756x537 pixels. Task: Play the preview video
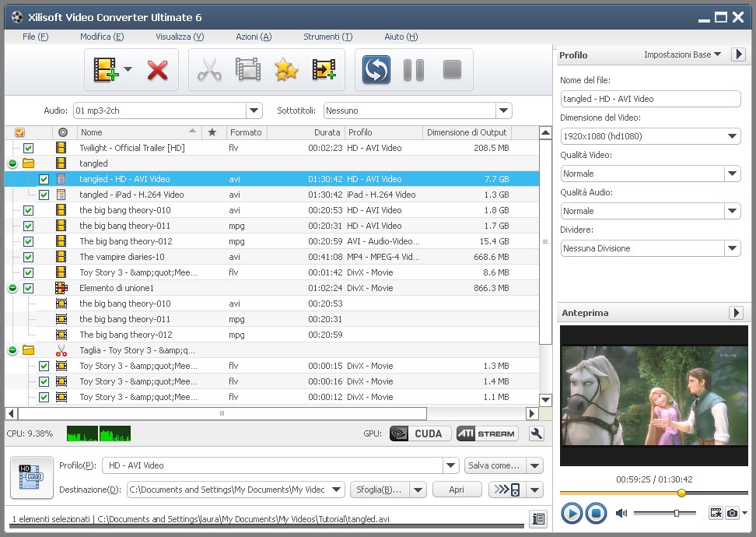tap(572, 513)
